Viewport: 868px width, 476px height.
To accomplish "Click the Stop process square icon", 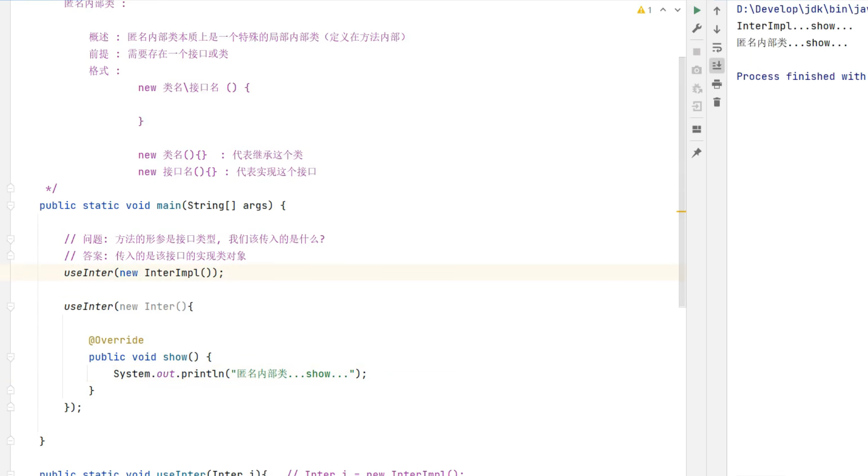I will point(697,52).
